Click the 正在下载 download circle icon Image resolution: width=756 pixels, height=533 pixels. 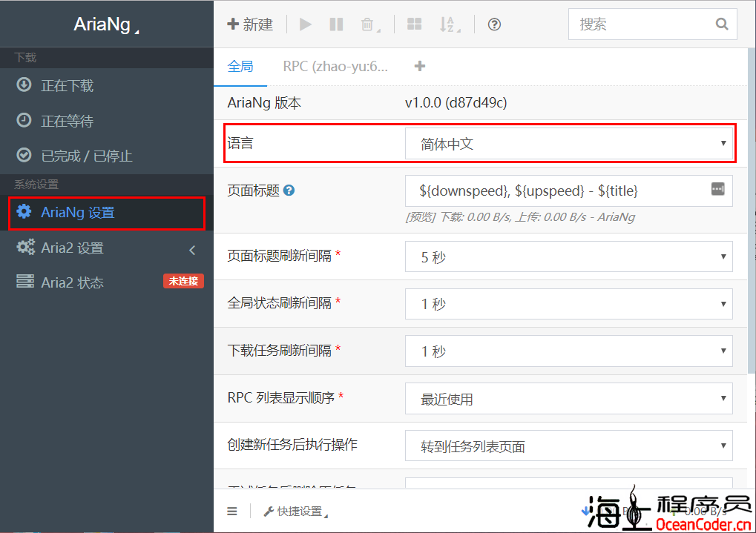tap(24, 85)
